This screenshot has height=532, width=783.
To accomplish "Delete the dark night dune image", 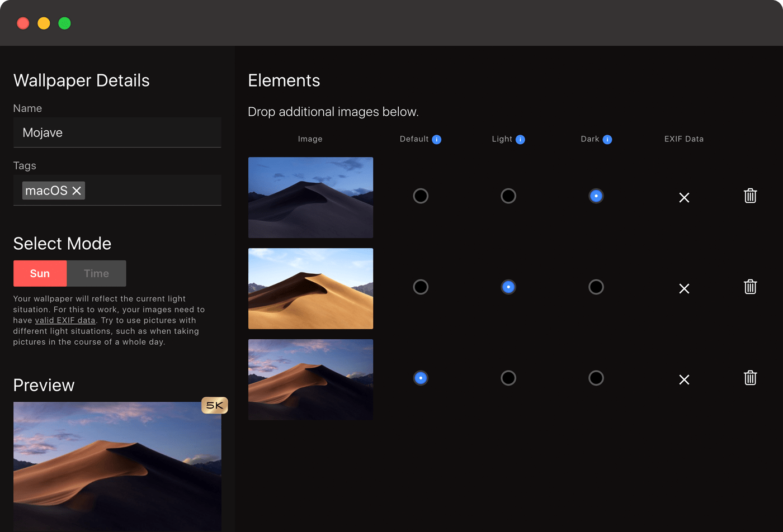I will pos(750,196).
